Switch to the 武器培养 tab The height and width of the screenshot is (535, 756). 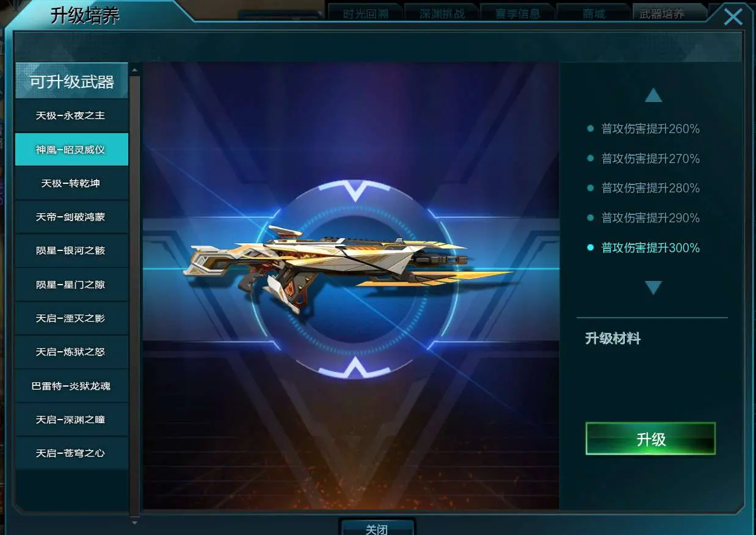(663, 13)
